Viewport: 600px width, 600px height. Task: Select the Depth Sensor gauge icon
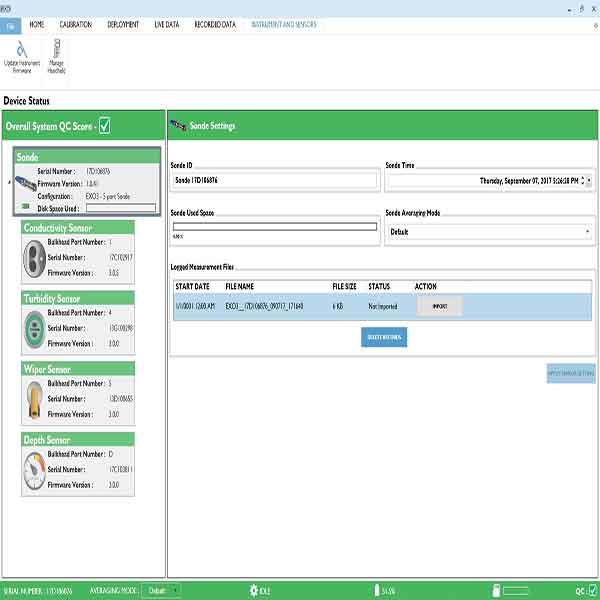point(34,468)
